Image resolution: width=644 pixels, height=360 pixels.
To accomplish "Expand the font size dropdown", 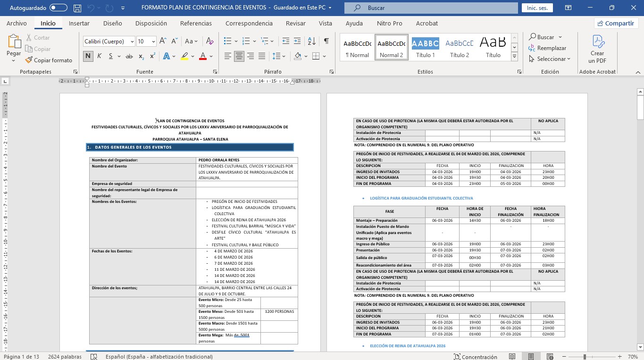I will point(153,42).
